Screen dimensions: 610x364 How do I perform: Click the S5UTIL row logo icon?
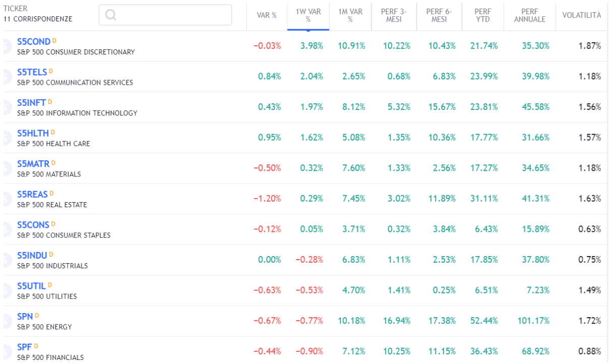(7, 291)
